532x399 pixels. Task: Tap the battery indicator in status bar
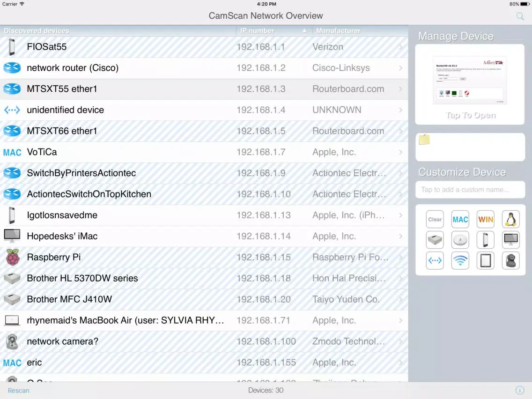pos(525,4)
